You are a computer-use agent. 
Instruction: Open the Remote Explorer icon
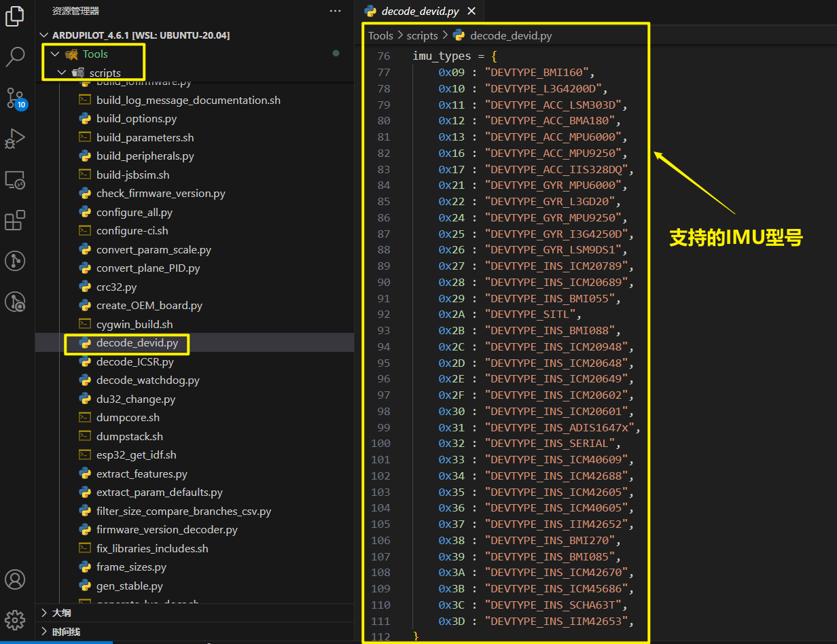[15, 180]
